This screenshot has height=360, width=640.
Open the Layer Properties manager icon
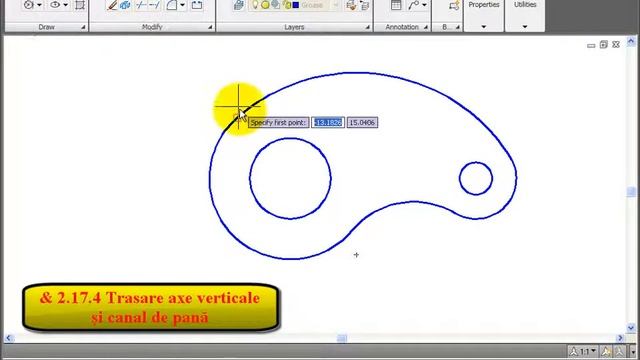pos(239,5)
